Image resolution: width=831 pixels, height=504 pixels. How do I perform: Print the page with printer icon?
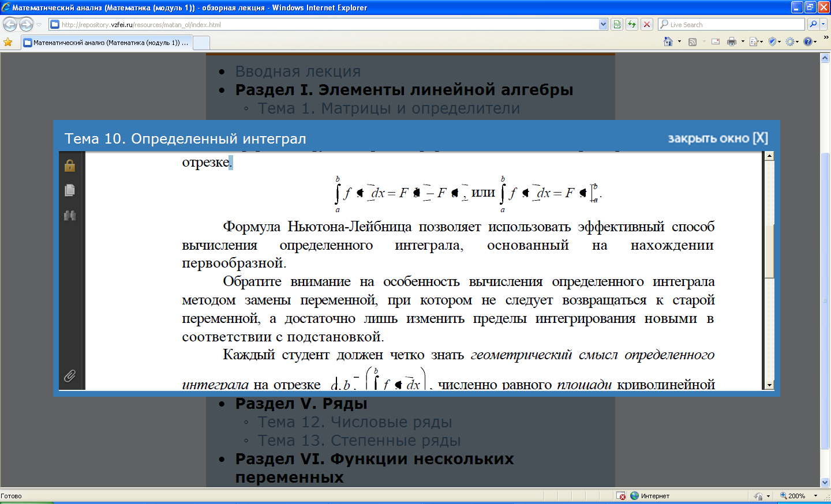(732, 42)
